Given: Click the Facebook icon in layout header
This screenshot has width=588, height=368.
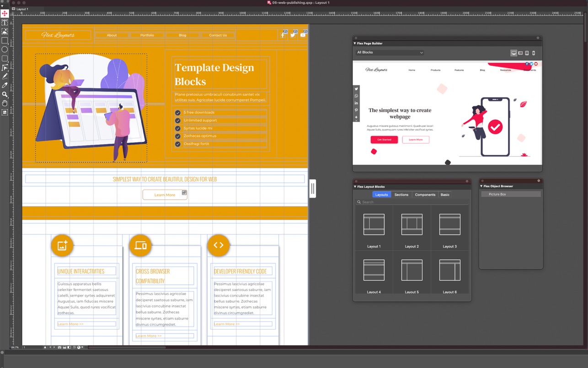Looking at the screenshot, I should coord(283,35).
